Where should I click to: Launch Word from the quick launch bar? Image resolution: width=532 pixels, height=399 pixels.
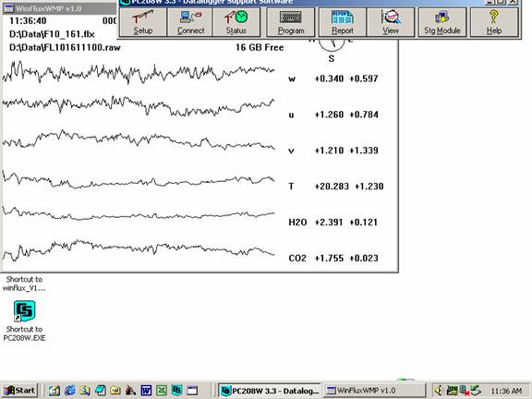pos(146,391)
